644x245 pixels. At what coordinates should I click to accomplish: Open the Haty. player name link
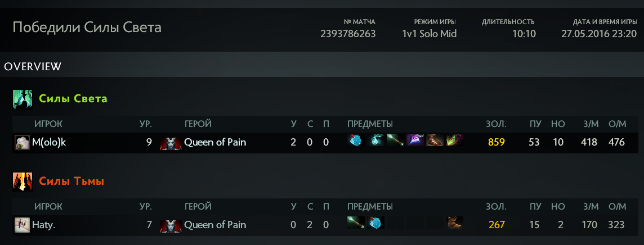coord(44,225)
